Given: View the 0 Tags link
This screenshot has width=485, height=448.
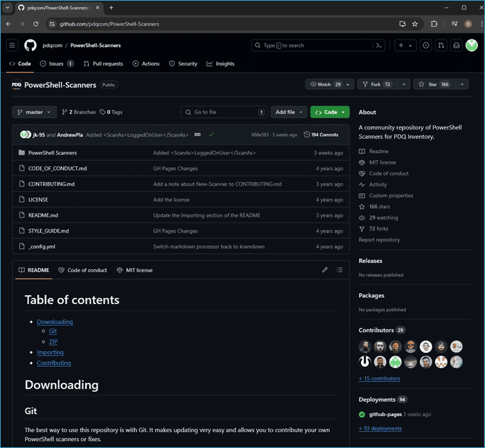Looking at the screenshot, I should tap(111, 112).
